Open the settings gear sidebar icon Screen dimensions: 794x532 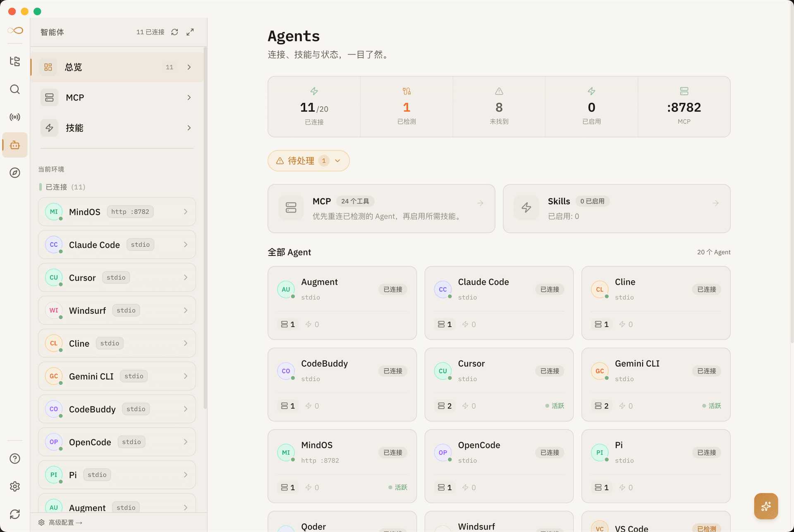(15, 486)
